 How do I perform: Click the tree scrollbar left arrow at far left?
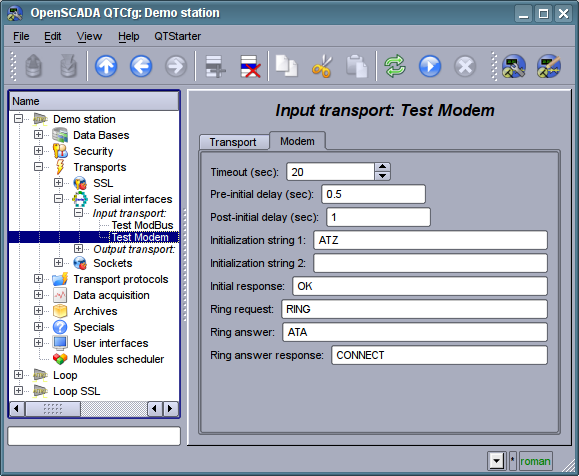[x=17, y=409]
